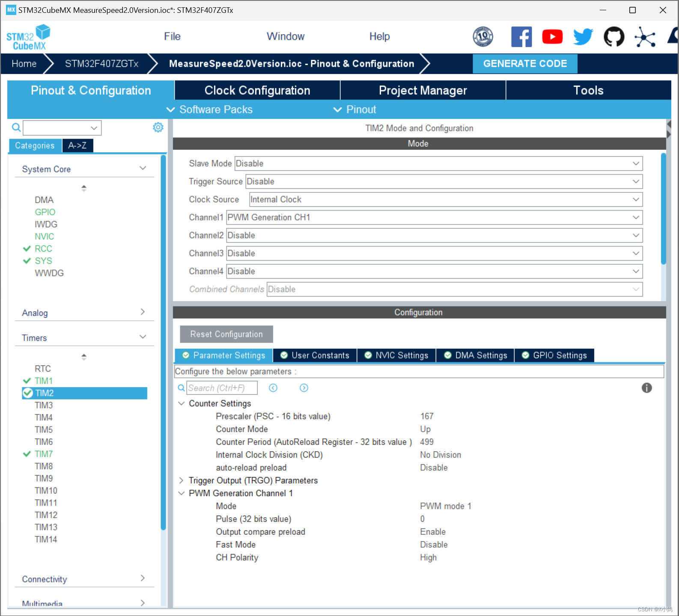Select the Categories tab
The height and width of the screenshot is (616, 679).
35,145
